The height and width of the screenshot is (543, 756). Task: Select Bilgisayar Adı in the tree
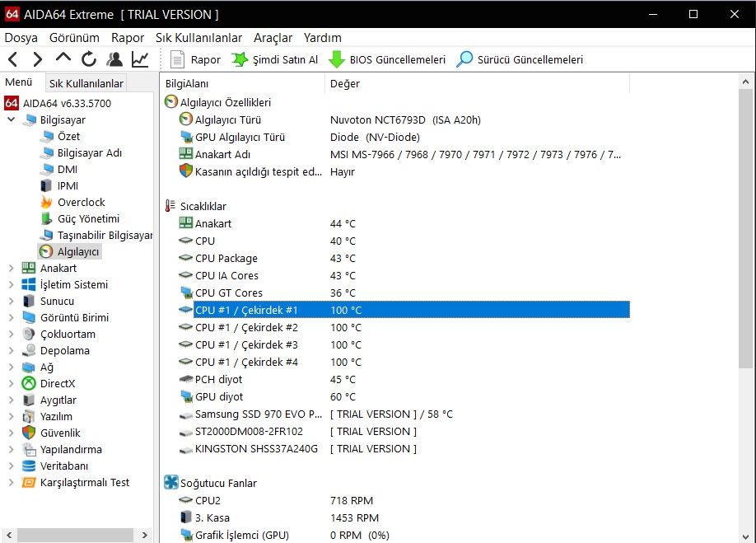(90, 153)
